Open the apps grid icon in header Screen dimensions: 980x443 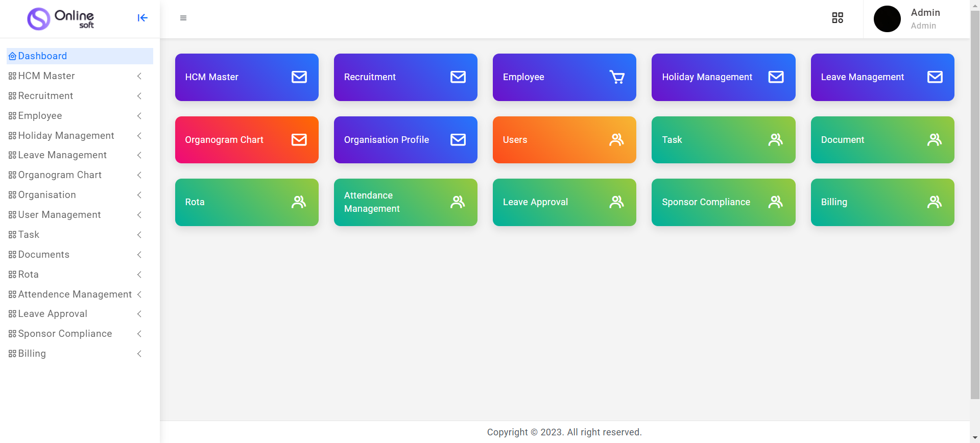coord(838,18)
